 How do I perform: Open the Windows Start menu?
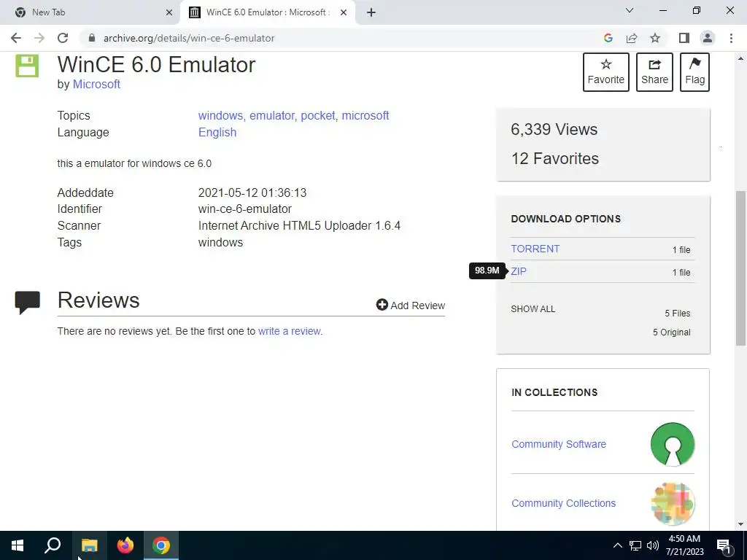[x=18, y=545]
